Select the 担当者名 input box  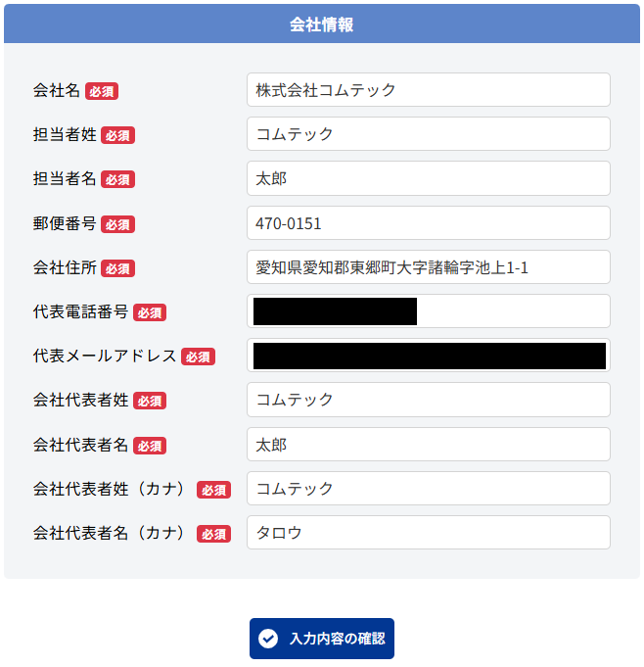tap(428, 178)
